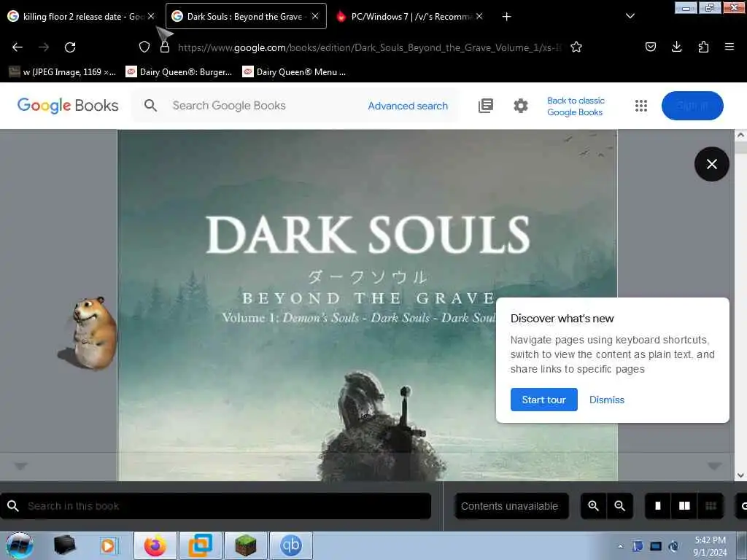Click the site security padlock icon
747x560 pixels.
click(165, 47)
